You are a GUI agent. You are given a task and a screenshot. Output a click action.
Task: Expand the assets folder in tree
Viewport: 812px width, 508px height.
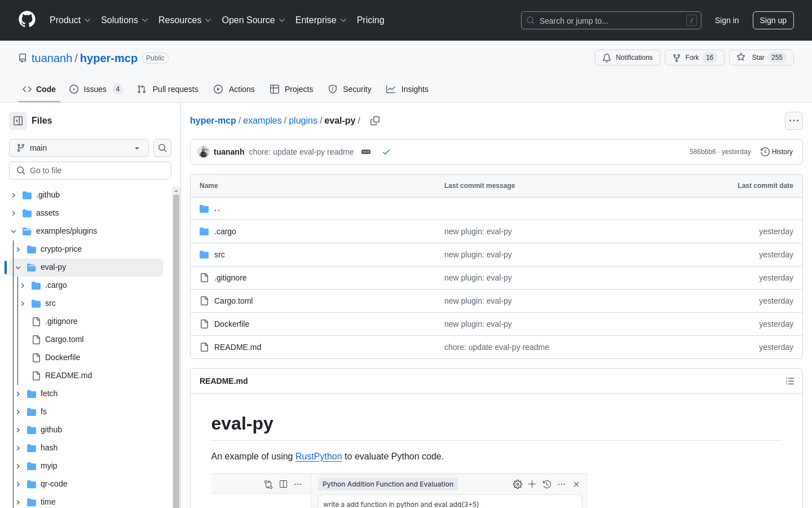coord(14,213)
